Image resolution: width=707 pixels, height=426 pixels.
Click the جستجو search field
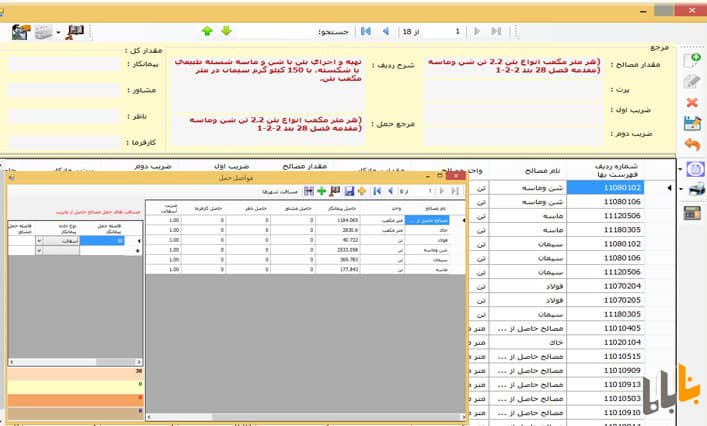point(278,32)
